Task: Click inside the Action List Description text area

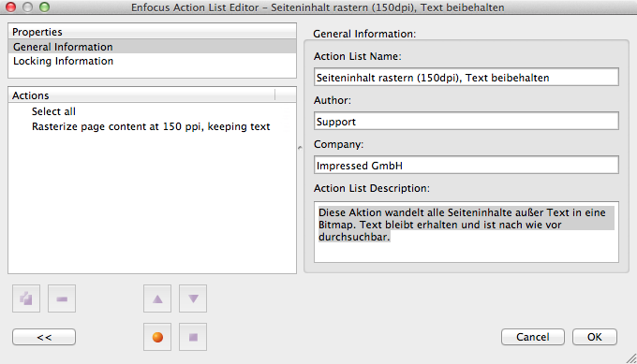Action: tap(467, 232)
